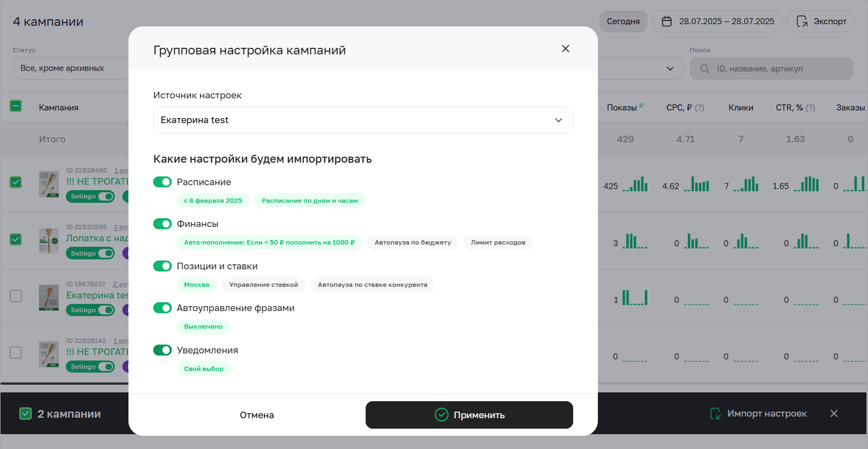Toggle off the Расписание switch
This screenshot has height=449, width=868.
point(163,182)
